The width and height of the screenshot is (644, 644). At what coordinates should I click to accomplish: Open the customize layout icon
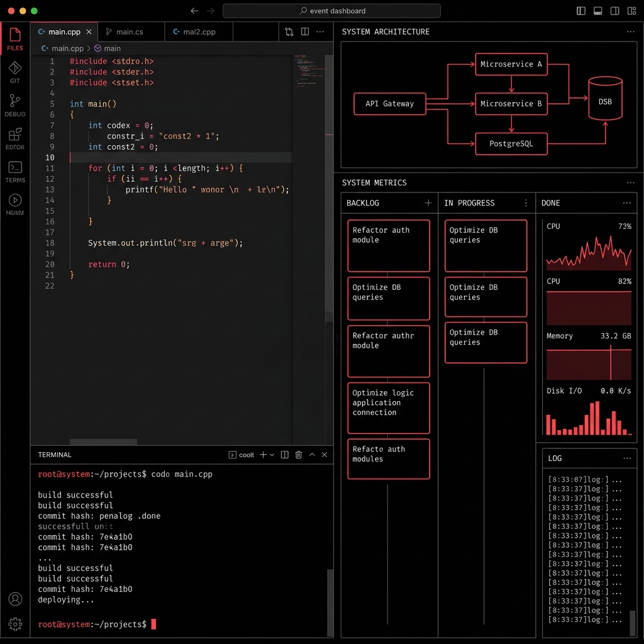(631, 11)
